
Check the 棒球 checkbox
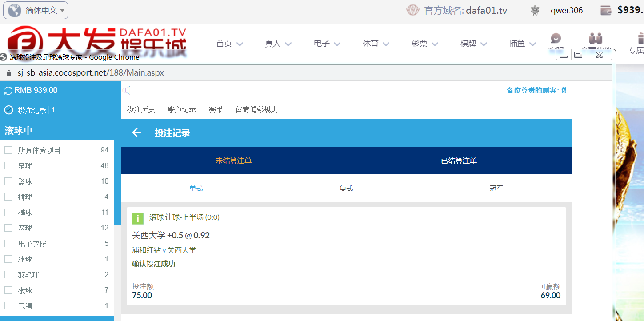point(8,213)
